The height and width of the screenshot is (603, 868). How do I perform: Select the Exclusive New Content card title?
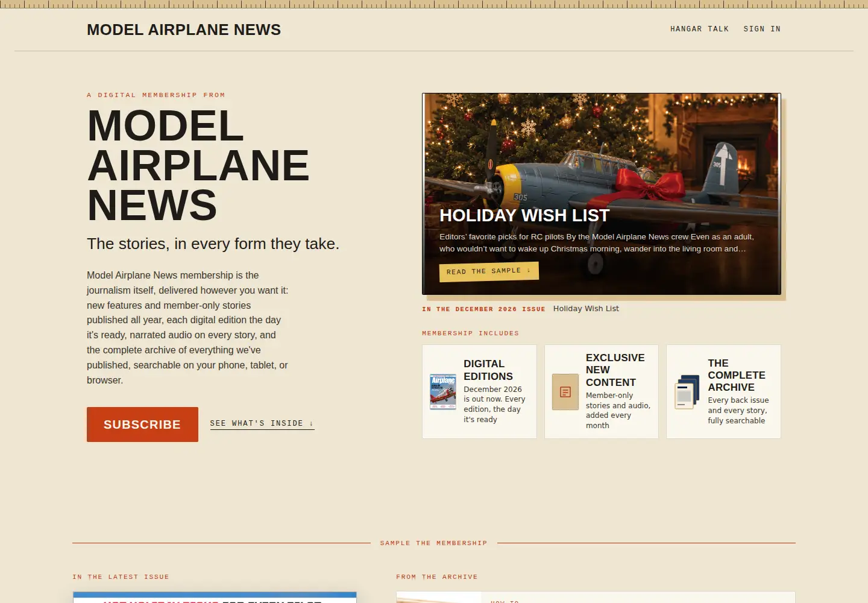pos(615,370)
